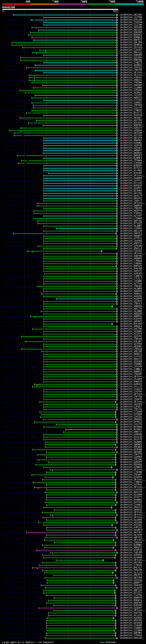This screenshot has width=146, height=644.
Task: Select hit label UniRef100_C1DZG4
Action: (x=131, y=22)
